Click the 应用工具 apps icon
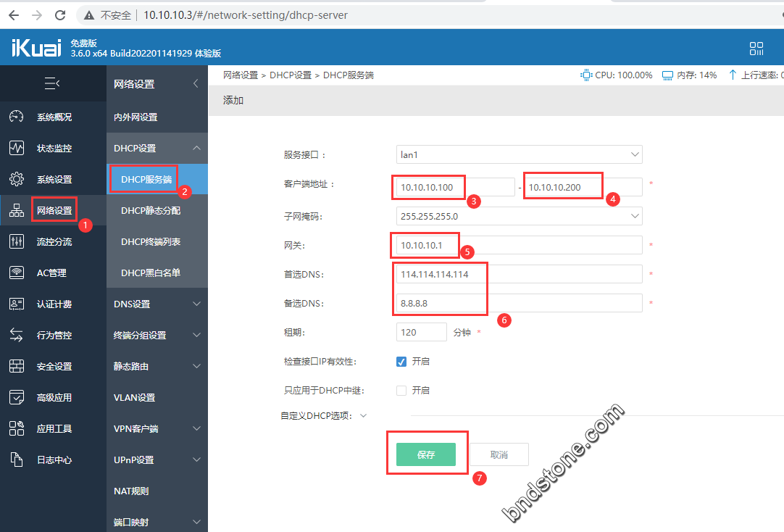This screenshot has height=532, width=784. click(x=17, y=428)
